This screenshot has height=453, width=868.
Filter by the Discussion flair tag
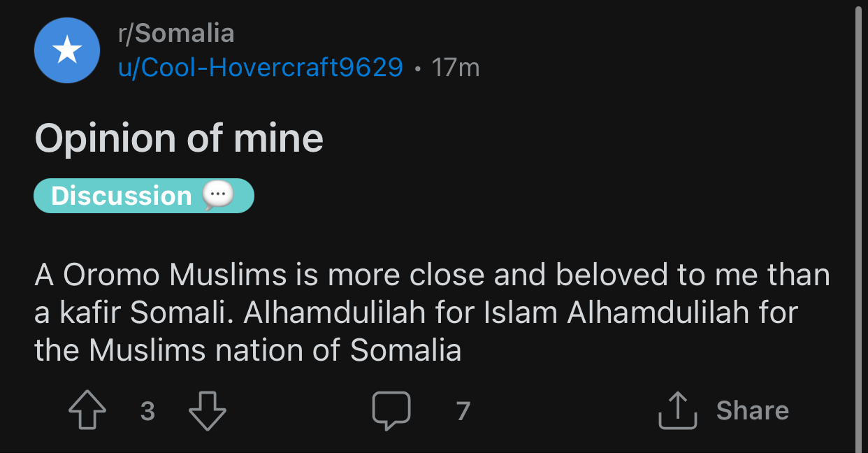coord(122,196)
